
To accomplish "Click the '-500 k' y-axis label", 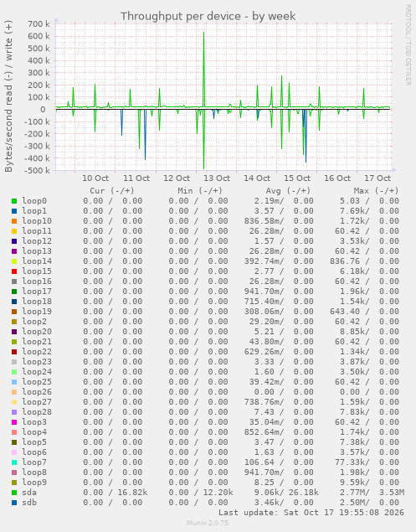I will [x=38, y=170].
